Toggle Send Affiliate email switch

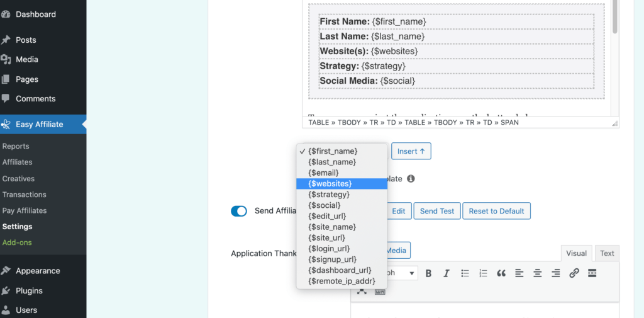(x=239, y=211)
